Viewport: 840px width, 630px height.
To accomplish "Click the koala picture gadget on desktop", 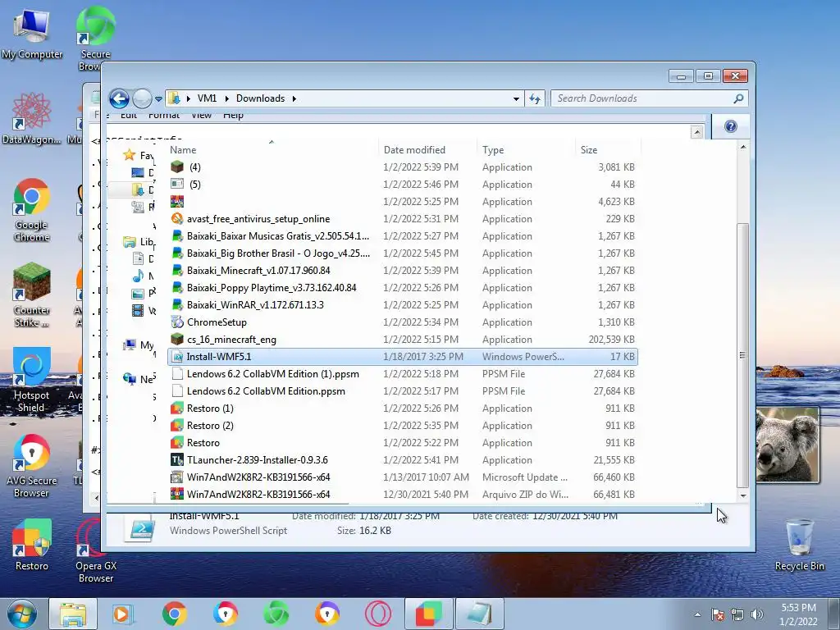I will click(787, 445).
